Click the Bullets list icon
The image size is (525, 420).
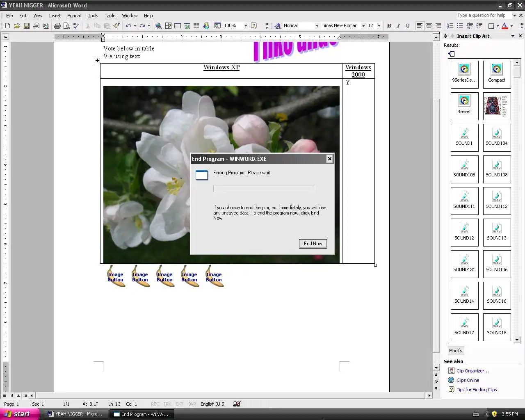coord(460,26)
